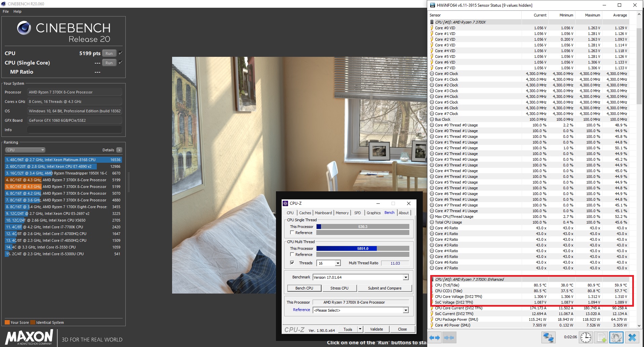The image size is (644, 347).
Task: Click the Reference link in CPU-Z
Action: [x=301, y=310]
